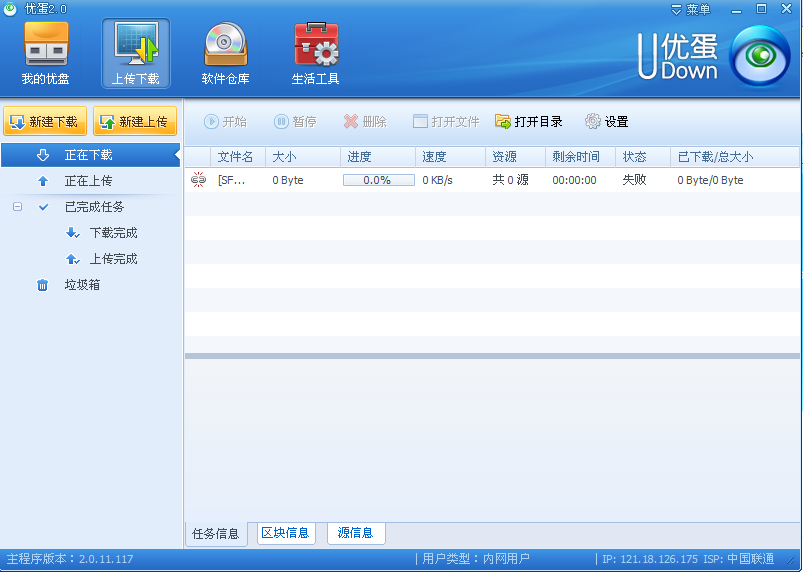Select 正在上传 uploading list item

point(90,181)
